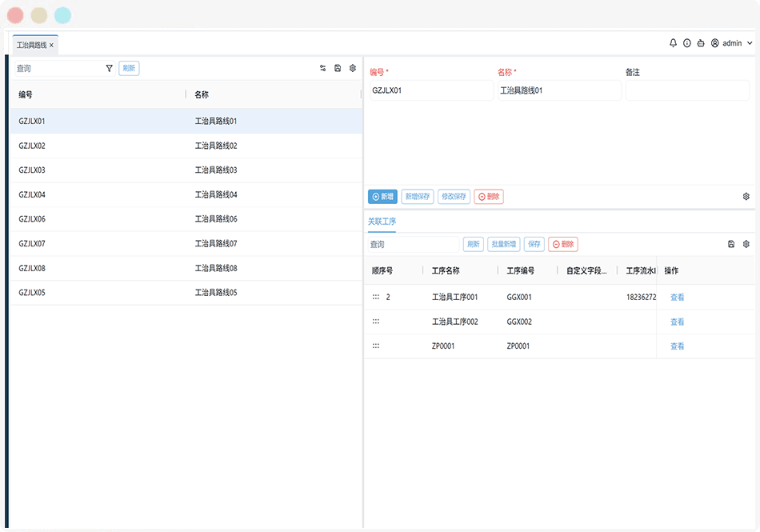Click the left list 刷新 button
Viewport: 760px width, 532px height.
[x=129, y=68]
